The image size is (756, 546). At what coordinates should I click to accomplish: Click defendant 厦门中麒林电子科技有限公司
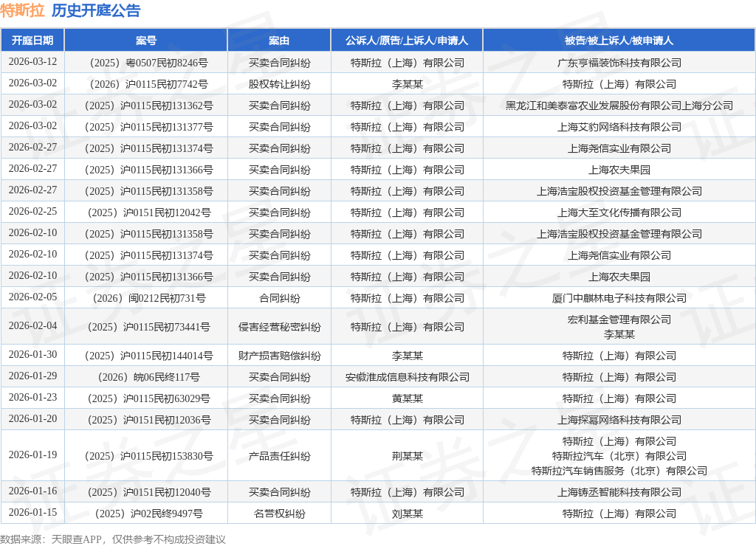click(x=619, y=298)
